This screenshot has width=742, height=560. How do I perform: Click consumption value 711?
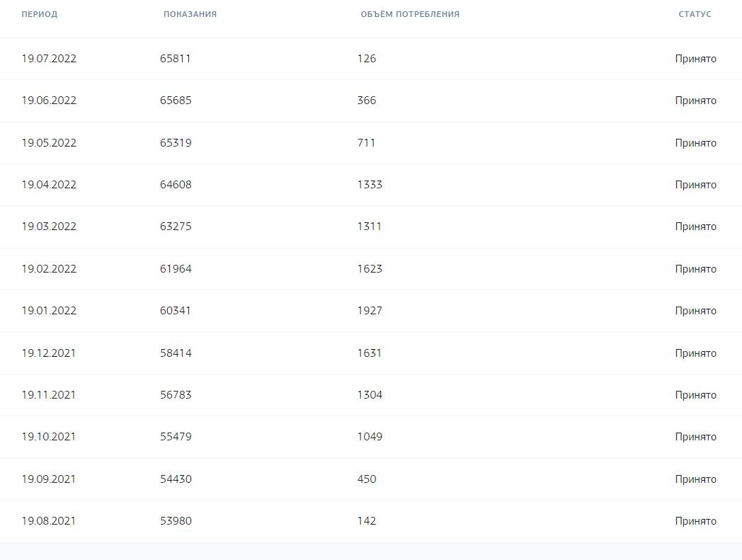pyautogui.click(x=366, y=142)
